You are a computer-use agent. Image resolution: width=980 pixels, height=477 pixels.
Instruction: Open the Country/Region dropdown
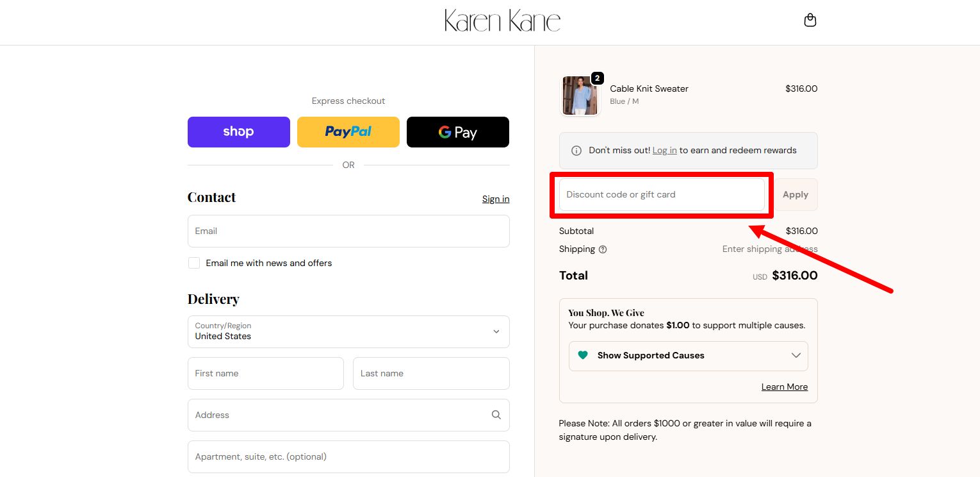348,331
